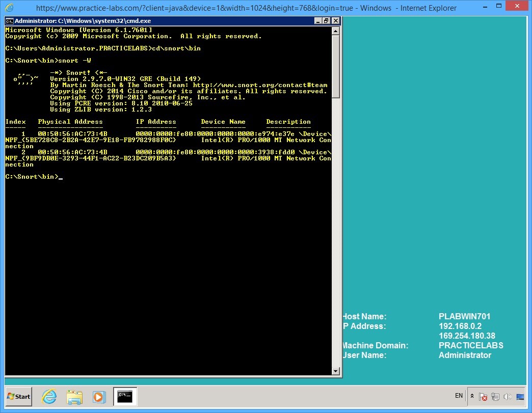
Task: Select the cmd.exe item on the taskbar
Action: tap(124, 397)
